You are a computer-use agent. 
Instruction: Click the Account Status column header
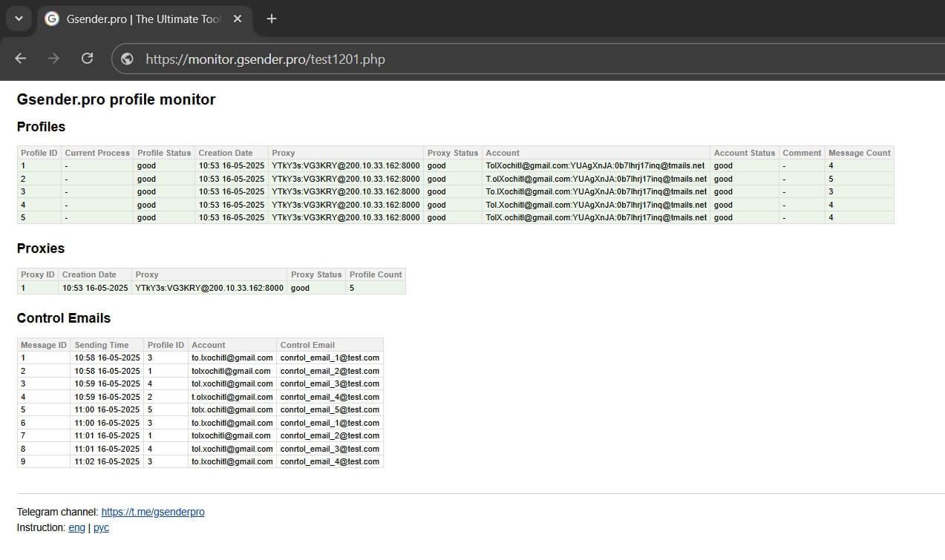(745, 153)
